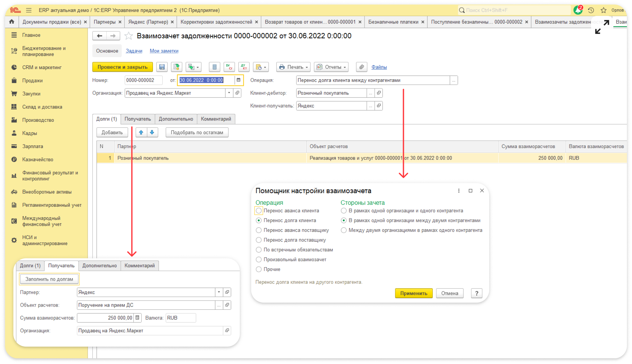This screenshot has width=632, height=364.
Task: Open the calendar picker in date field
Action: point(239,80)
